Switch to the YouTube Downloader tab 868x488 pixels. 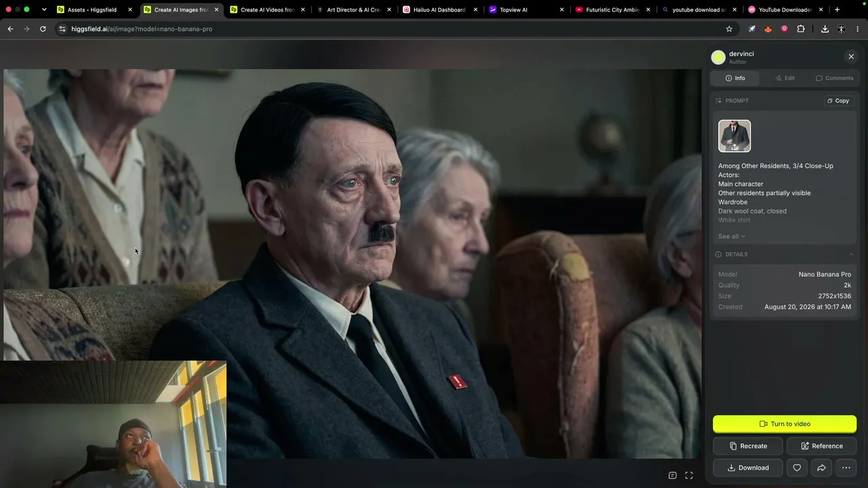pyautogui.click(x=786, y=9)
